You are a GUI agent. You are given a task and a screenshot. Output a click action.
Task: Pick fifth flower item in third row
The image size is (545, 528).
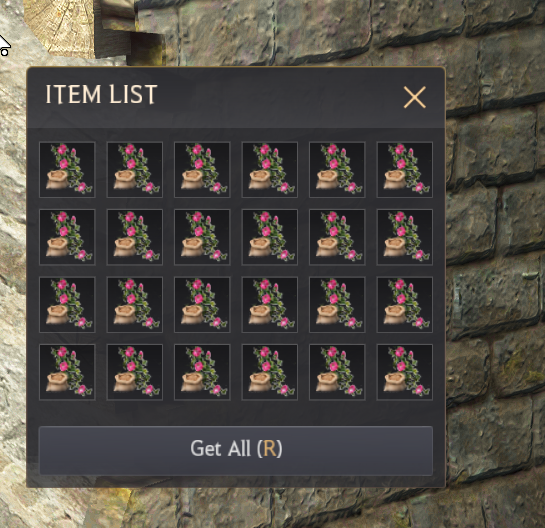[x=337, y=304]
